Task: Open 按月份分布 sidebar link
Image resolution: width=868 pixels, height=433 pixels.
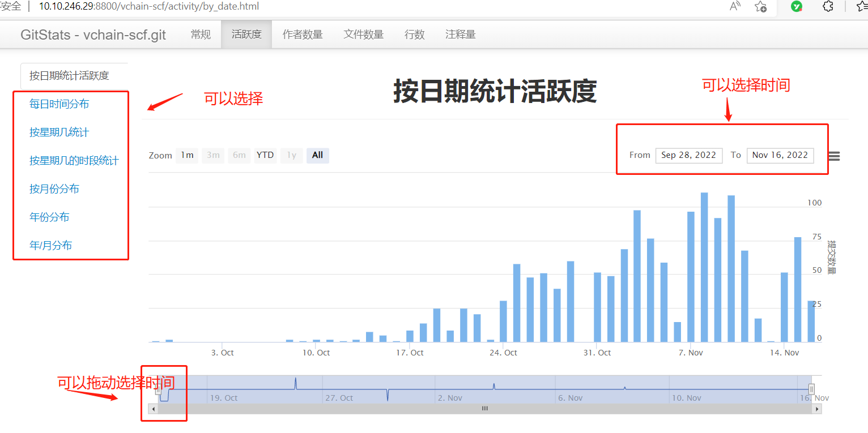Action: click(x=54, y=188)
